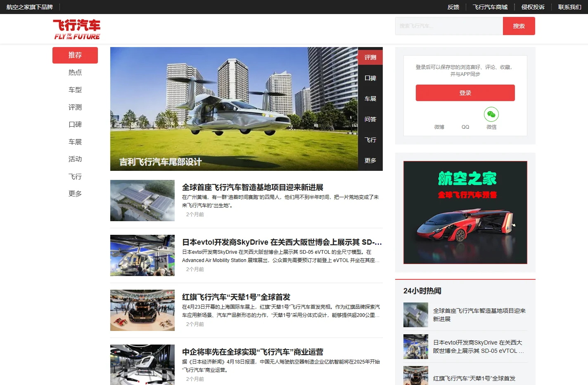Open the QQ login option

[x=465, y=127]
